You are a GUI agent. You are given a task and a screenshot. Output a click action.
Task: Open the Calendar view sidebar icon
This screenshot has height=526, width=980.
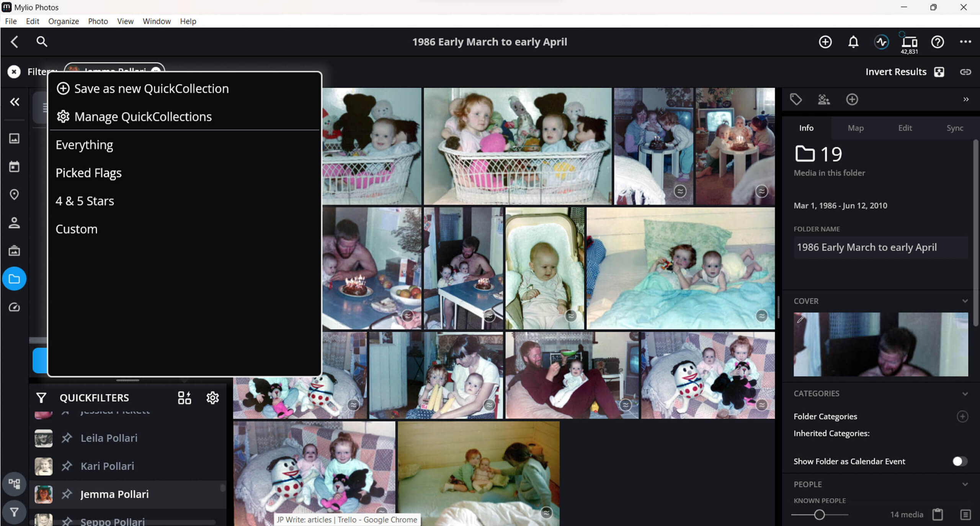[14, 167]
